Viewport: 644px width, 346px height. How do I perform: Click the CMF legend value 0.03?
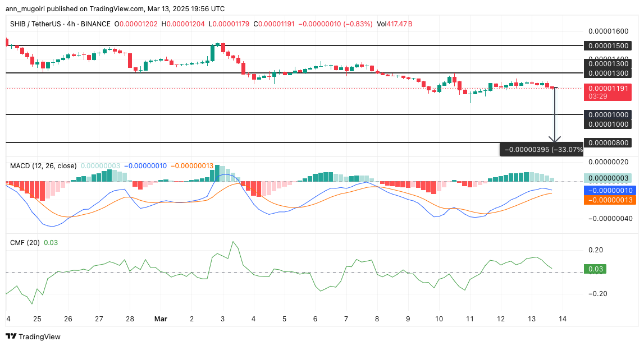click(x=51, y=243)
